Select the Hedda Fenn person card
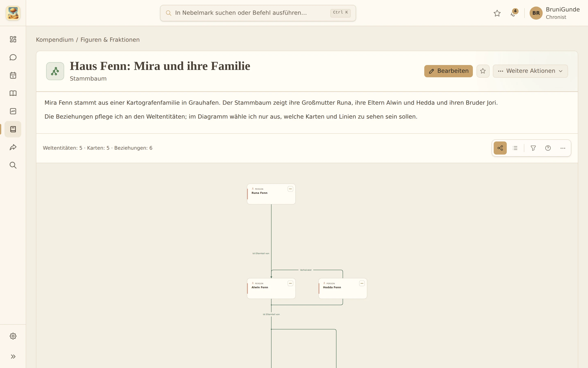 pyautogui.click(x=343, y=288)
